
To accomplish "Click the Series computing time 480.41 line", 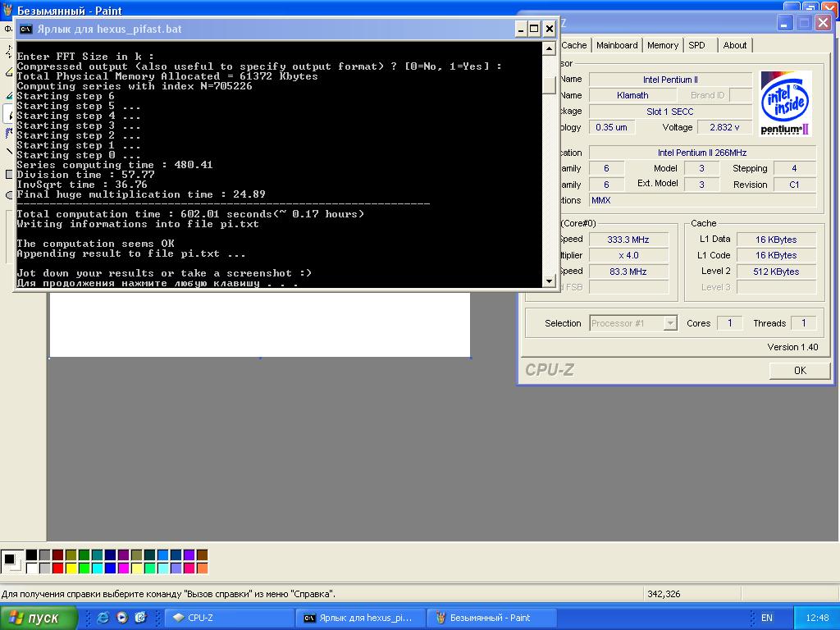I will click(115, 164).
